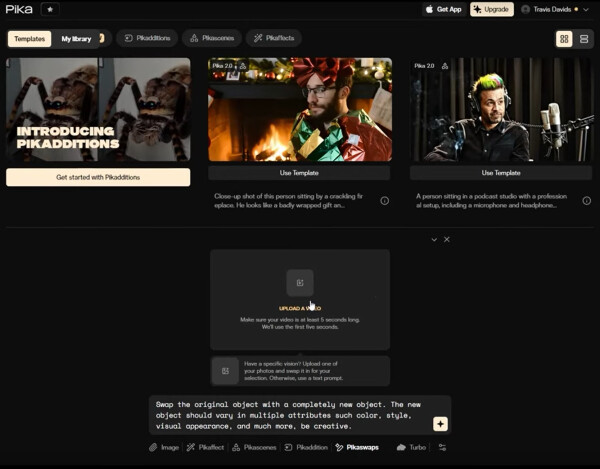Select the Pikaddition mode option
The image size is (600, 469).
(x=306, y=447)
